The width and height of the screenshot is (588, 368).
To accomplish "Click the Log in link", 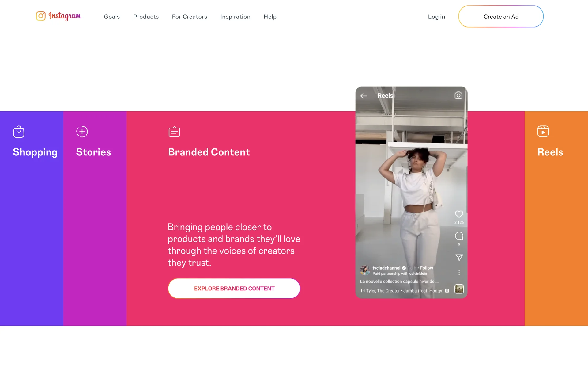I will point(436,17).
